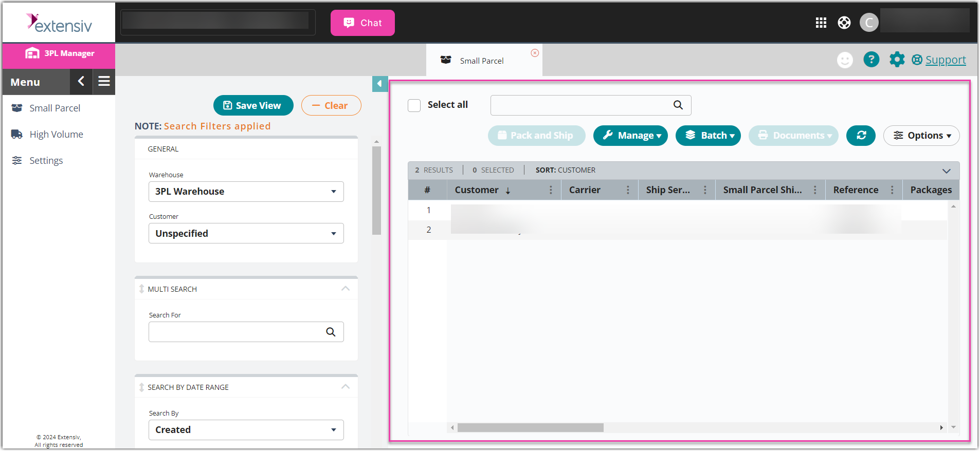The width and height of the screenshot is (980, 451).
Task: Open the Manage dropdown menu
Action: (630, 136)
